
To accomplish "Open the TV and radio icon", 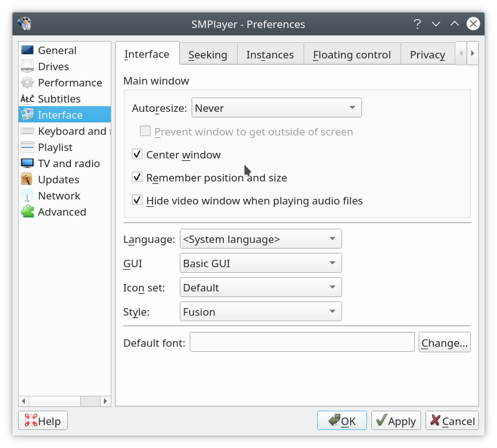I will click(x=27, y=163).
